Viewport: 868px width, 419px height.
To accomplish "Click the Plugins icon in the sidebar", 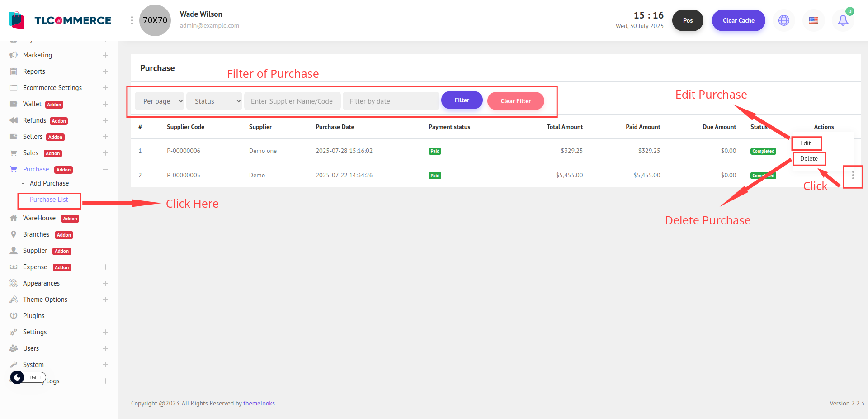I will click(14, 316).
